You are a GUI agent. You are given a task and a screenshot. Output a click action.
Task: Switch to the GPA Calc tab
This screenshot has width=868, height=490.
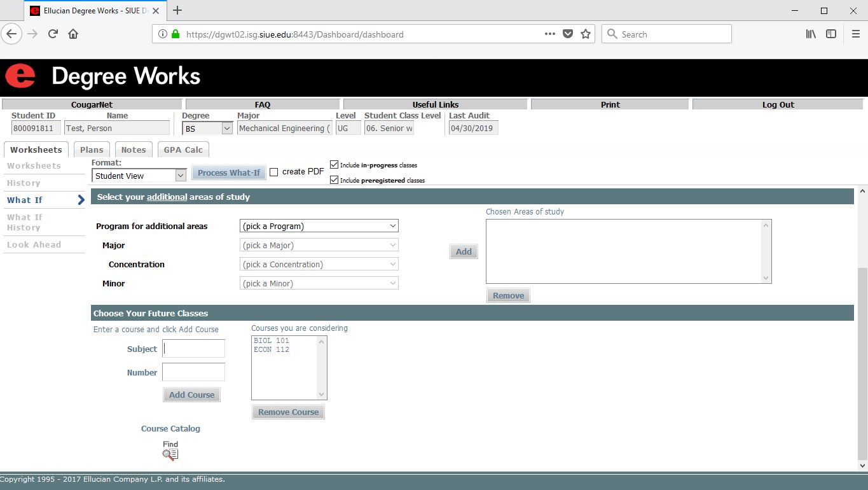click(x=183, y=150)
